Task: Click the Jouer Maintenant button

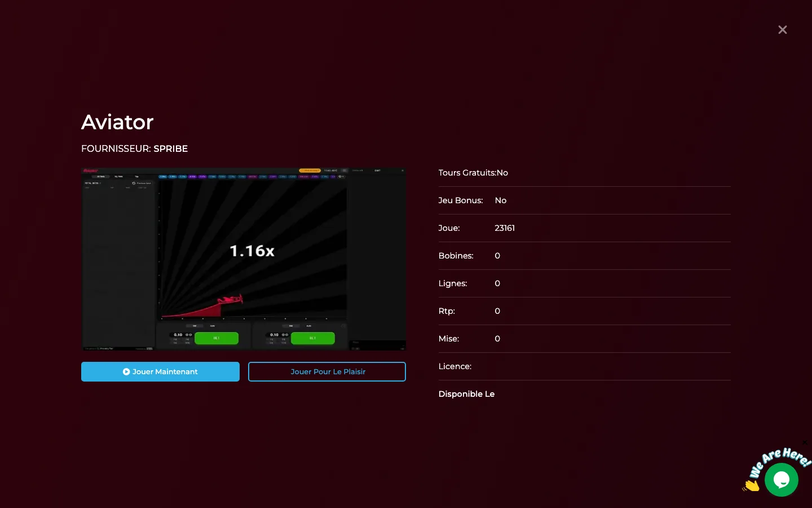Action: (160, 371)
